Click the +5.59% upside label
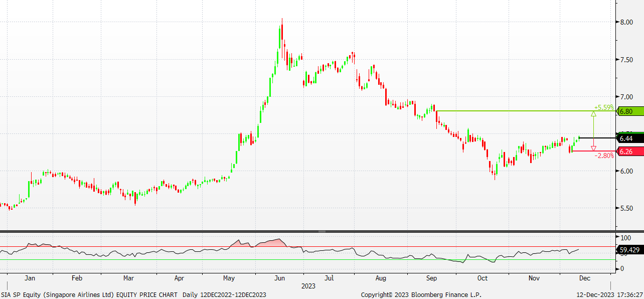 pos(604,107)
